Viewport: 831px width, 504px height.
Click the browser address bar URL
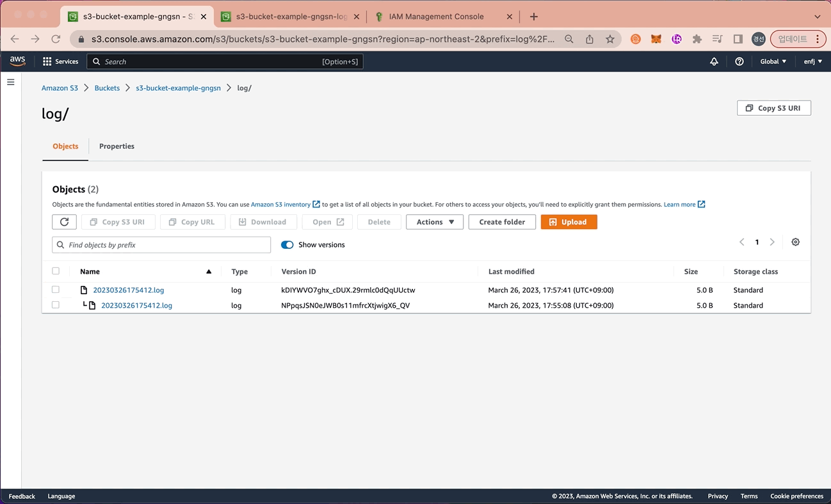[323, 39]
